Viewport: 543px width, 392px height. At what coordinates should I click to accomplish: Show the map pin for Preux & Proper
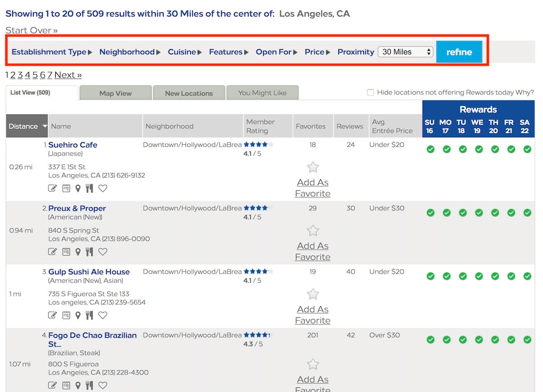(x=78, y=252)
